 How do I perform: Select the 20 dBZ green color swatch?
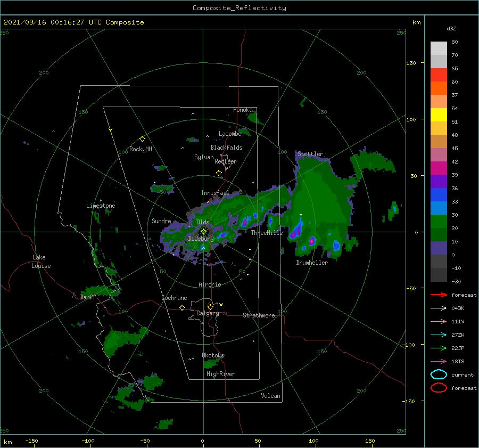tap(439, 221)
